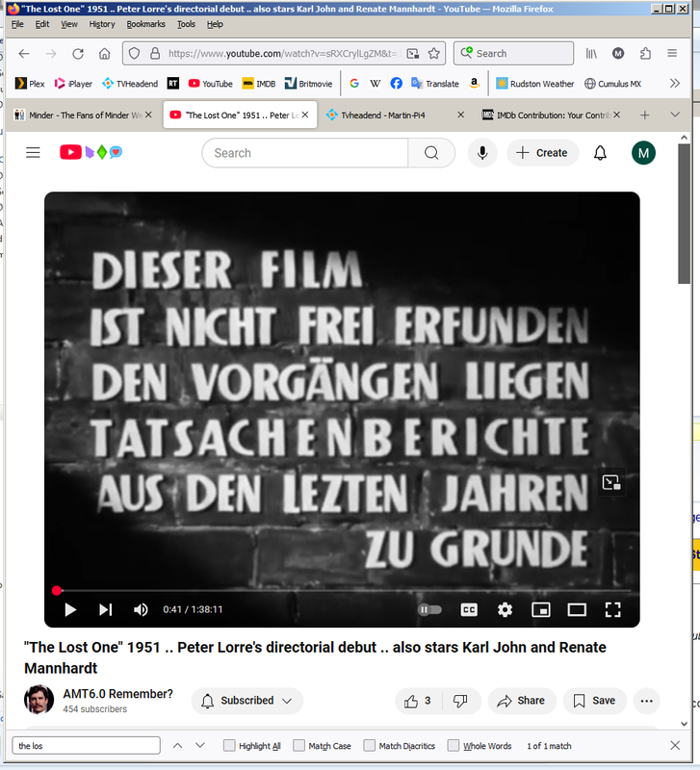Show more bookmarks chevron
Viewport: 700px width, 770px height.
(675, 84)
